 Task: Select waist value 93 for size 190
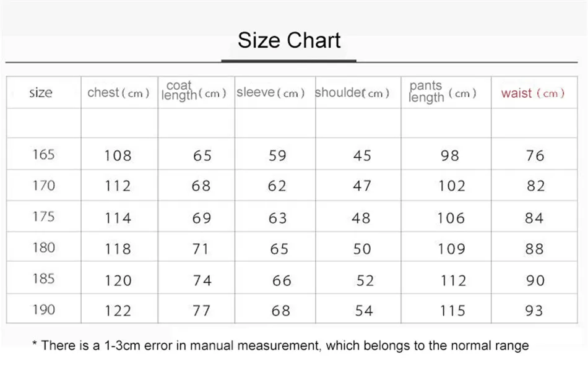click(534, 311)
